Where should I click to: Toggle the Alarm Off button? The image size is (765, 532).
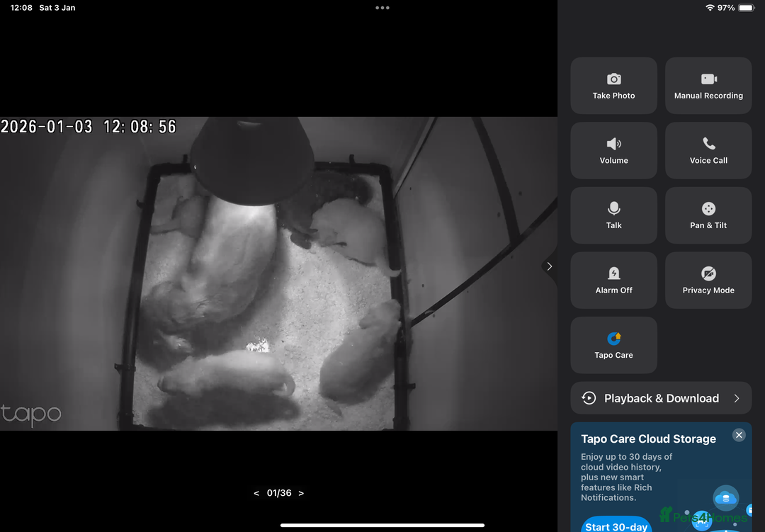[613, 280]
